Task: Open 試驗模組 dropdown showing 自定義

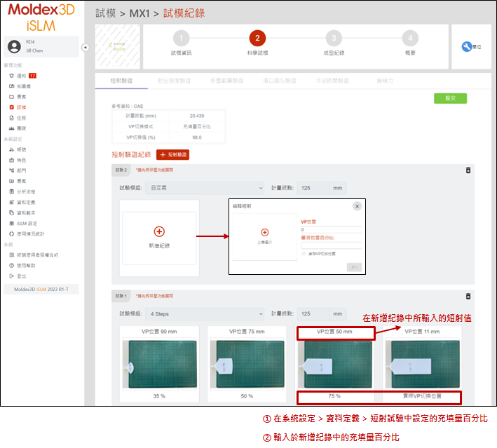Action: tap(205, 188)
